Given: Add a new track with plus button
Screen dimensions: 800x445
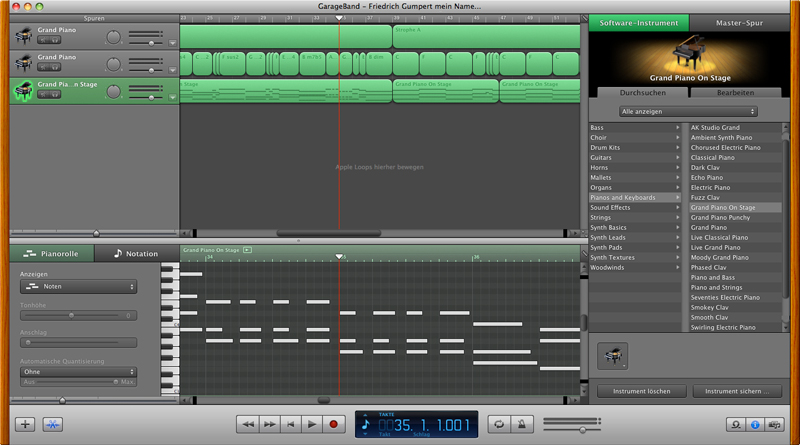Looking at the screenshot, I should coord(25,424).
